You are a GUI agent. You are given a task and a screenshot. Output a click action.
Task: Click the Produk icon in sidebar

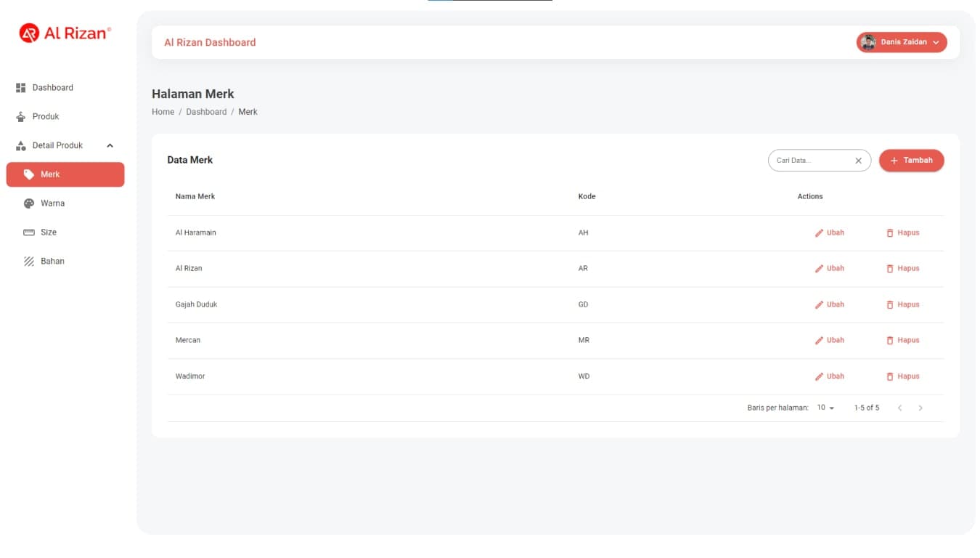21,116
